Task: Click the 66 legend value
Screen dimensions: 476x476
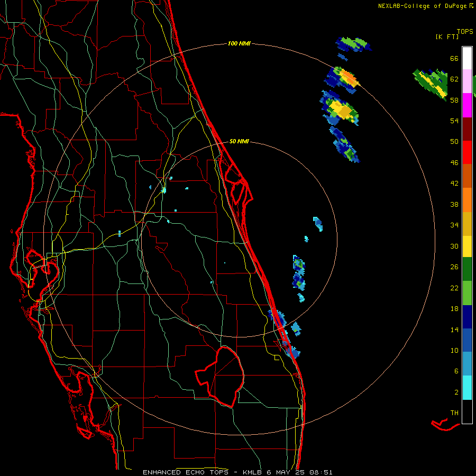Action: point(454,58)
